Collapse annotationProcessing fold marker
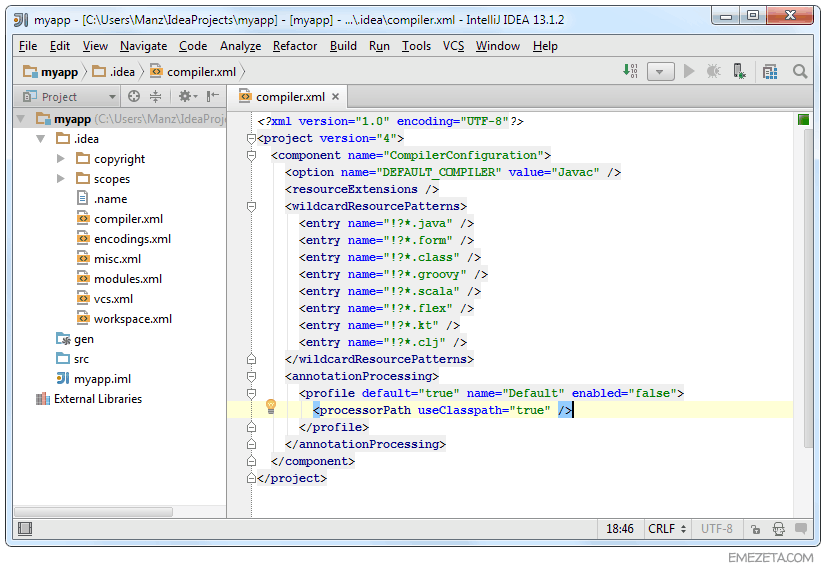The height and width of the screenshot is (569, 828). coord(251,376)
